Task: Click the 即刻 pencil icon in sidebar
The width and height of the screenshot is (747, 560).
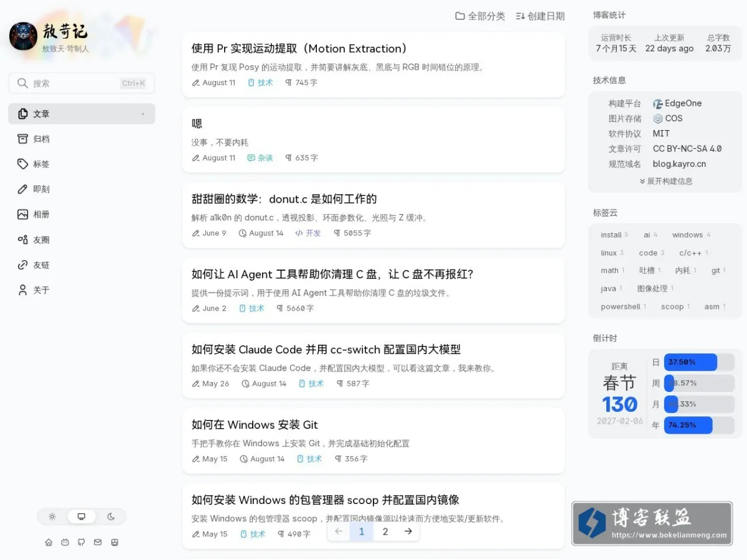Action: [23, 189]
